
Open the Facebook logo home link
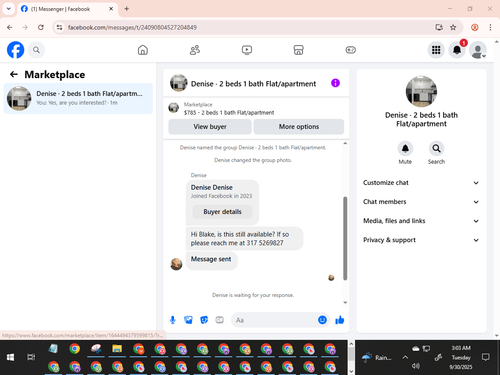point(15,50)
